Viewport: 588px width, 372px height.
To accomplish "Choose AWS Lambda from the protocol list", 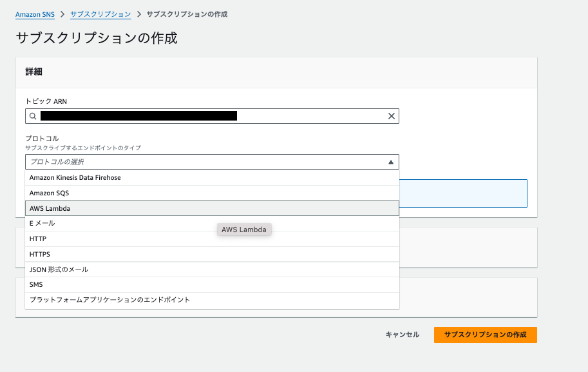I will point(212,208).
